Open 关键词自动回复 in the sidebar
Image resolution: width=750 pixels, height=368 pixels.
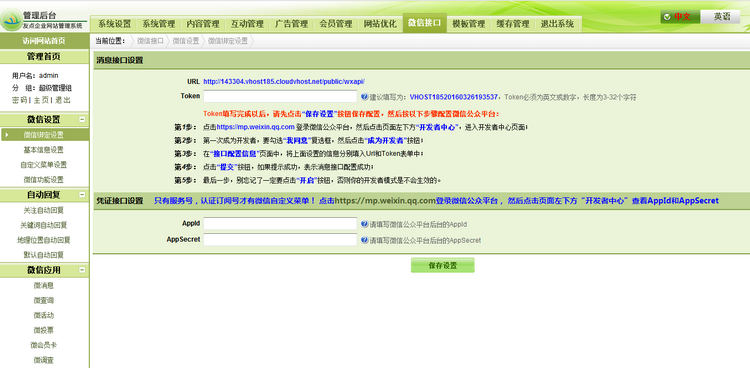(x=44, y=225)
